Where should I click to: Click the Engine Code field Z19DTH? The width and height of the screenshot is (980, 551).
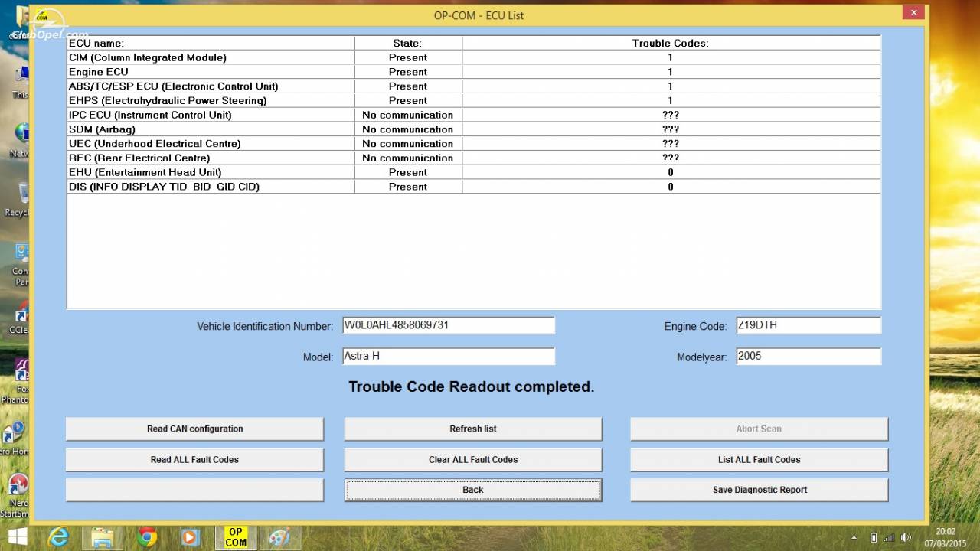tap(808, 325)
